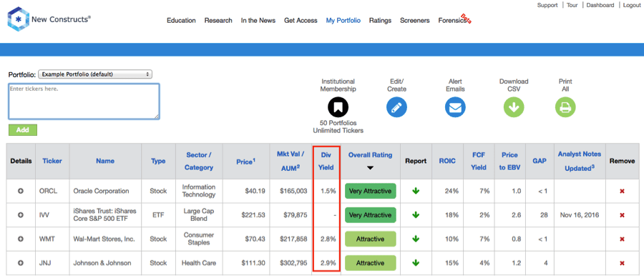Click IVV Very Attractive rating badge
This screenshot has width=644, height=276.
click(370, 215)
